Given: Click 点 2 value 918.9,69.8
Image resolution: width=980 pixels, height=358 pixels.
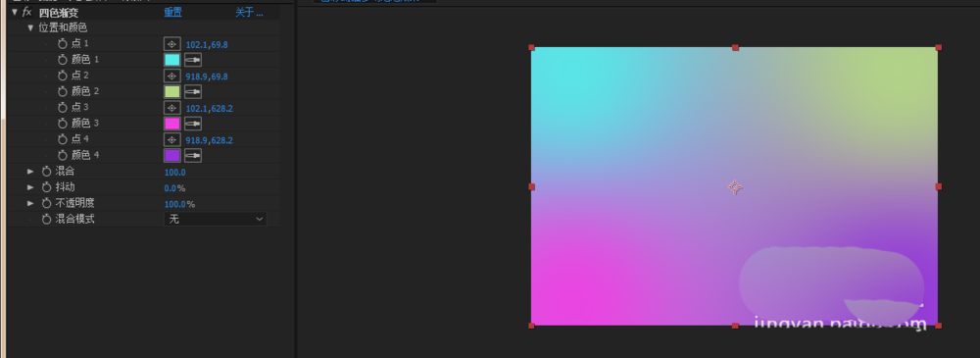Looking at the screenshot, I should 207,77.
